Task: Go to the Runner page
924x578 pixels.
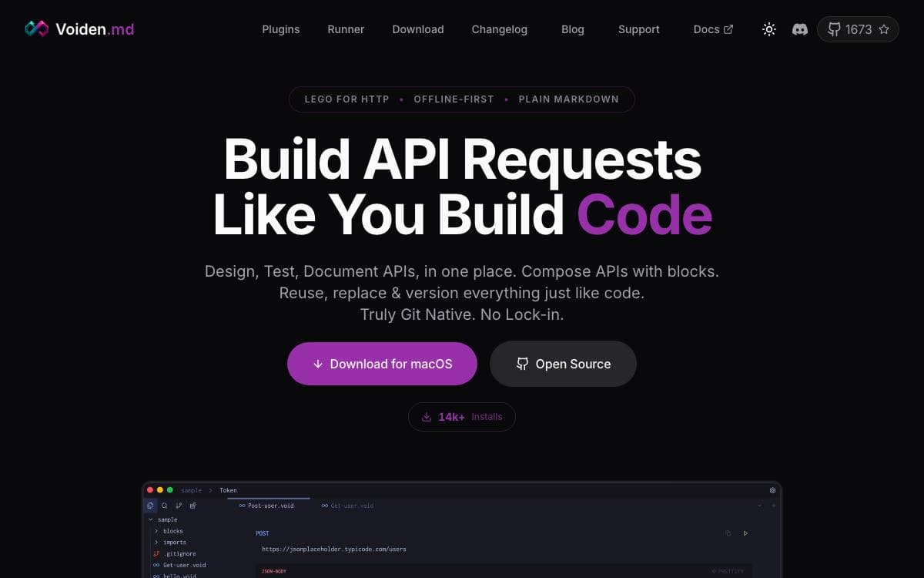Action: [346, 29]
